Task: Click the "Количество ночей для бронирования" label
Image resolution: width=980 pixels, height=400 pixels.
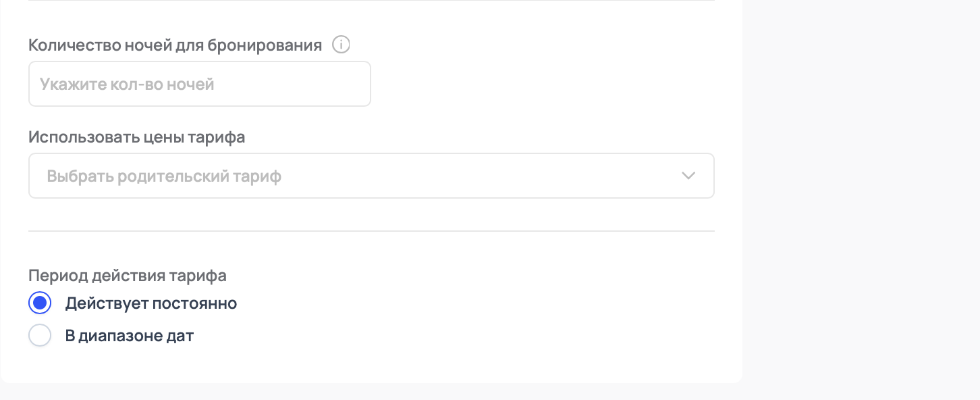Action: point(175,45)
